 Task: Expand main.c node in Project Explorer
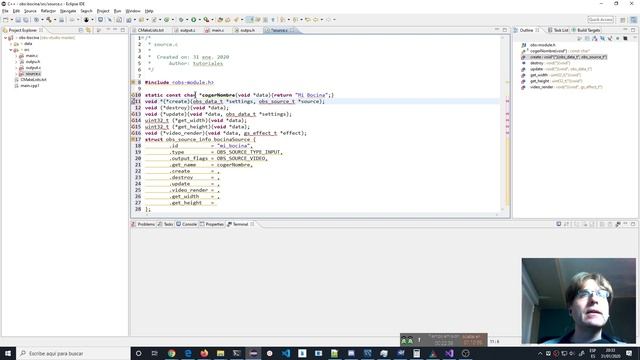click(16, 56)
